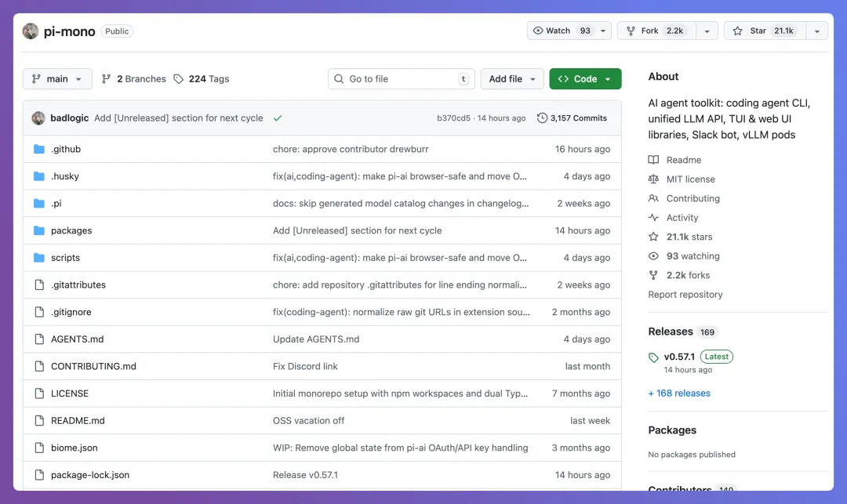Open the green Code dropdown button

[585, 79]
